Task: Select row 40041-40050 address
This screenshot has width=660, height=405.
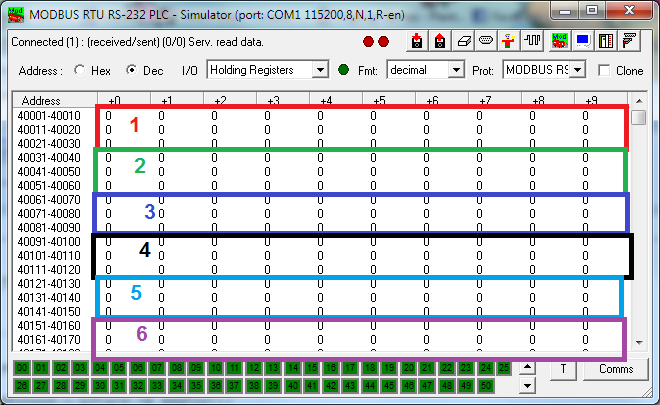Action: (49, 172)
